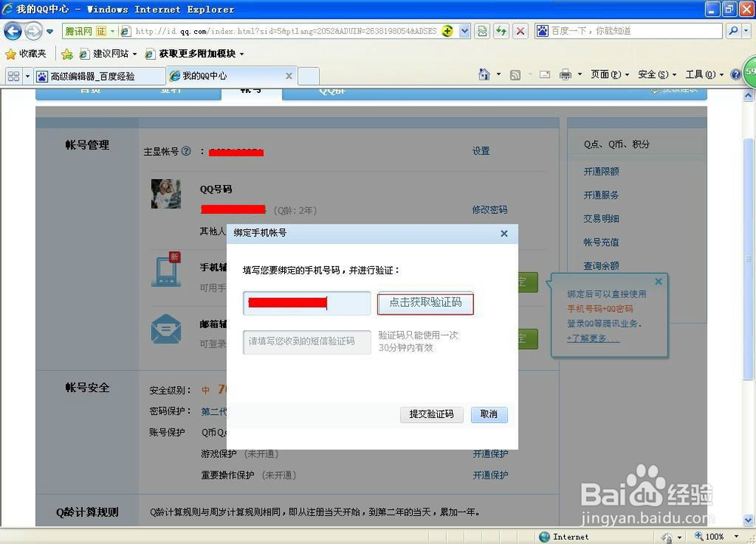Open the 安全(S) menu
756x544 pixels.
[x=657, y=74]
